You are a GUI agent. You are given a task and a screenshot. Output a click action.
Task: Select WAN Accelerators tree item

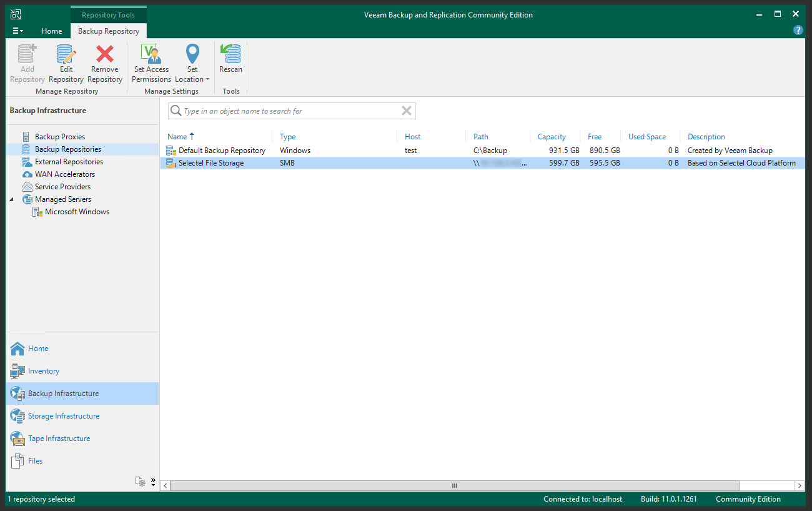pos(65,174)
